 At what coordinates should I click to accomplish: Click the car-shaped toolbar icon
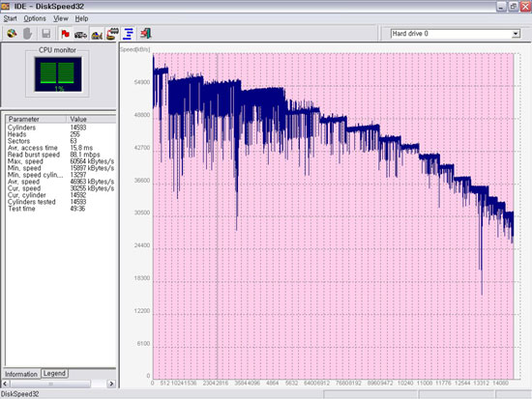(80, 34)
